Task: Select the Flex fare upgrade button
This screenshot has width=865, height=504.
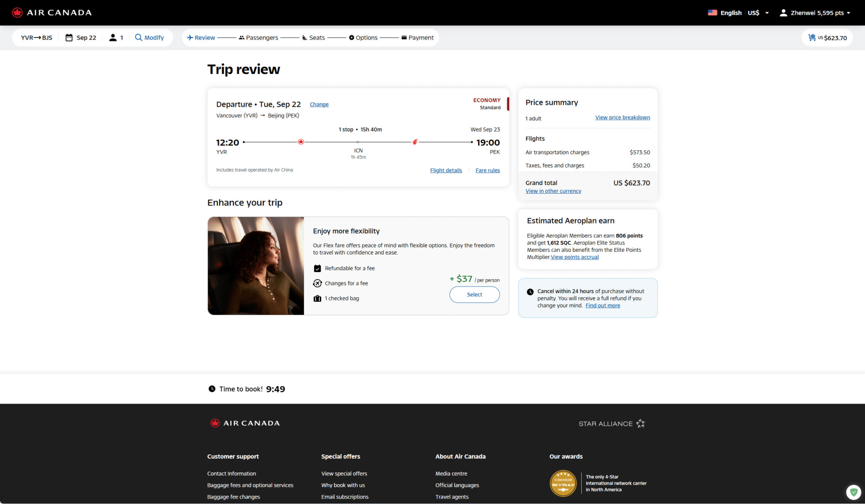Action: pos(474,295)
